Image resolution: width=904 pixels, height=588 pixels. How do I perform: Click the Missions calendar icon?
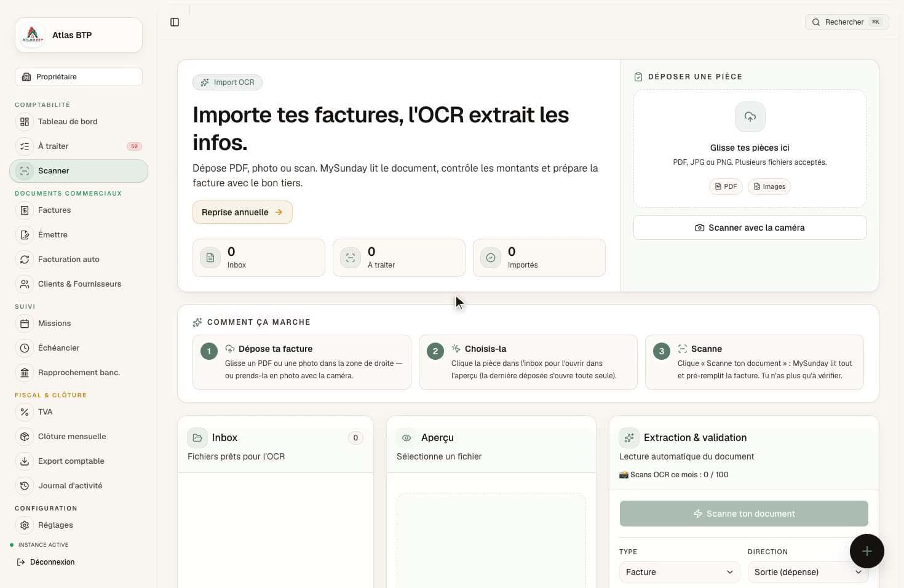tap(25, 324)
